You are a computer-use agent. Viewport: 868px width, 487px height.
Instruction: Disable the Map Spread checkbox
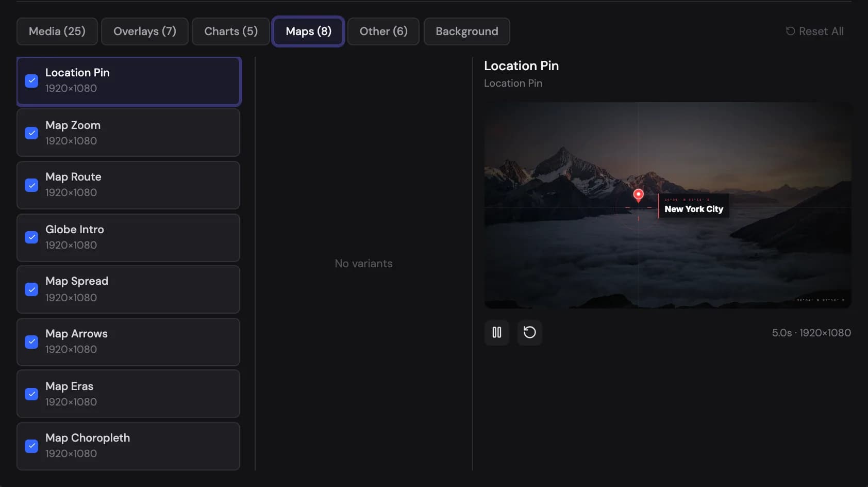point(31,289)
